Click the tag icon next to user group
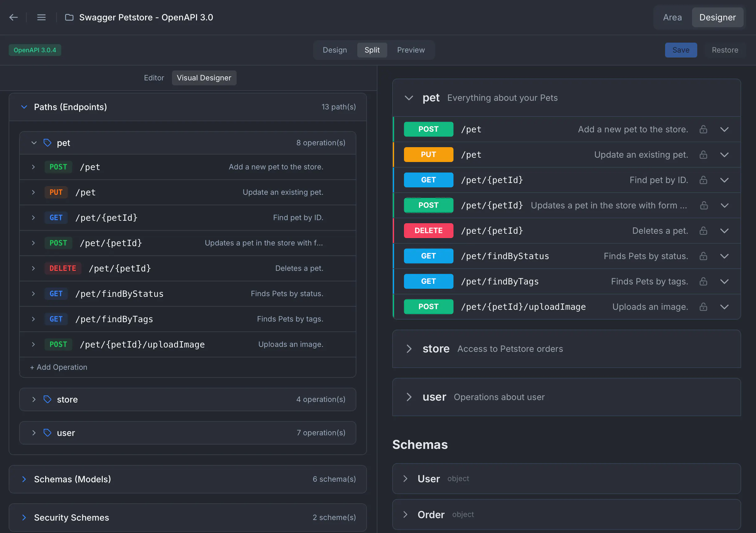 pos(47,433)
